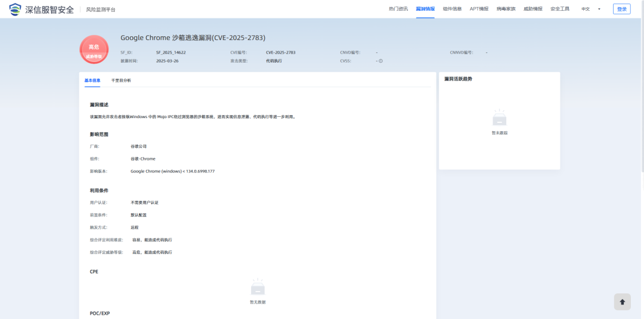Viewport: 644px width, 319px height.
Task: Click the CPE section heading
Action: [x=94, y=272]
